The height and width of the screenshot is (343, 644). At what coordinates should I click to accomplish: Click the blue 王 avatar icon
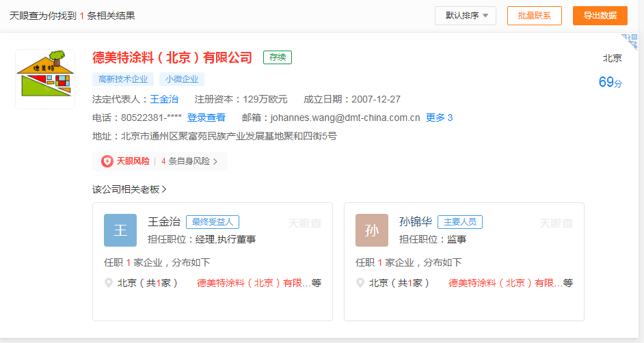click(x=120, y=230)
